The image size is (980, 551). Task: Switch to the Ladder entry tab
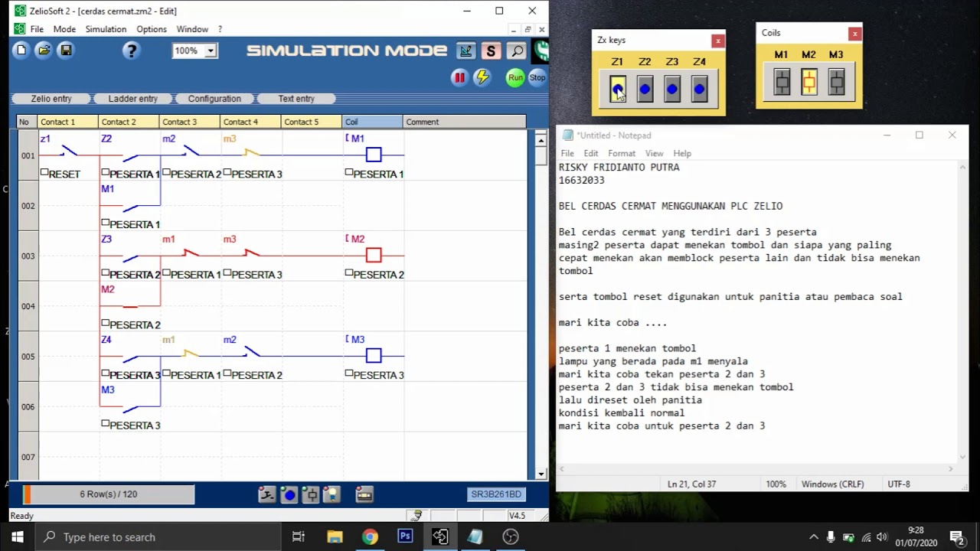click(x=133, y=99)
